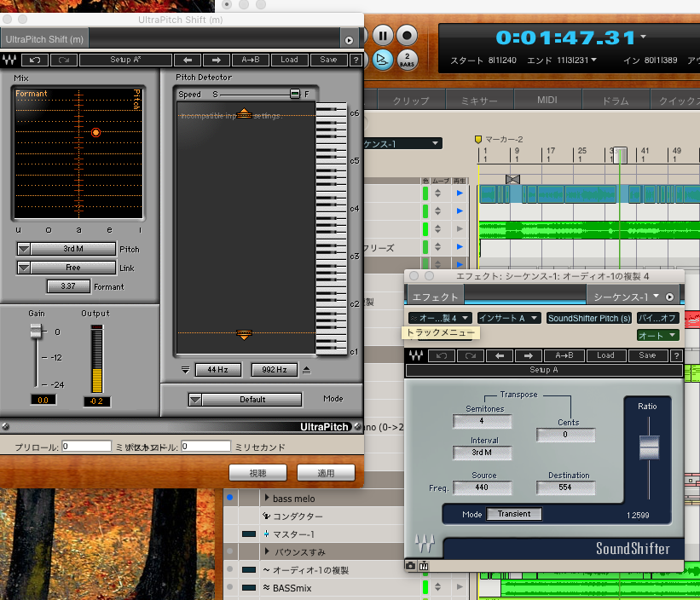Viewport: 700px width, 600px height.
Task: Open the Link dropdown showing Free
Action: pyautogui.click(x=66, y=268)
